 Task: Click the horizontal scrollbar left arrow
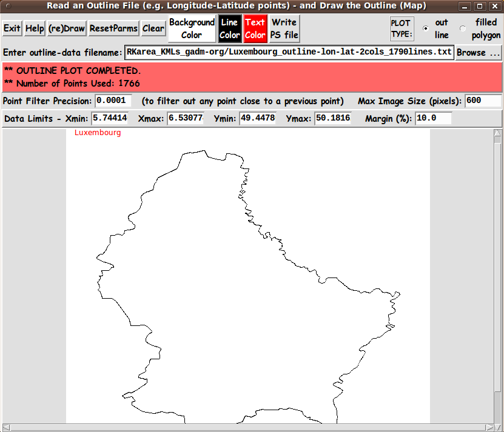click(6, 428)
